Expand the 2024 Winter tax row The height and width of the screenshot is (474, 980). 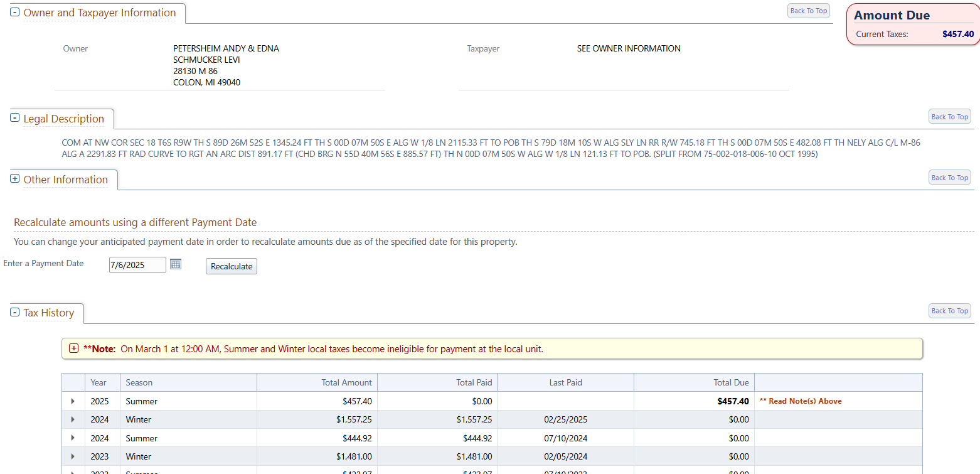73,419
